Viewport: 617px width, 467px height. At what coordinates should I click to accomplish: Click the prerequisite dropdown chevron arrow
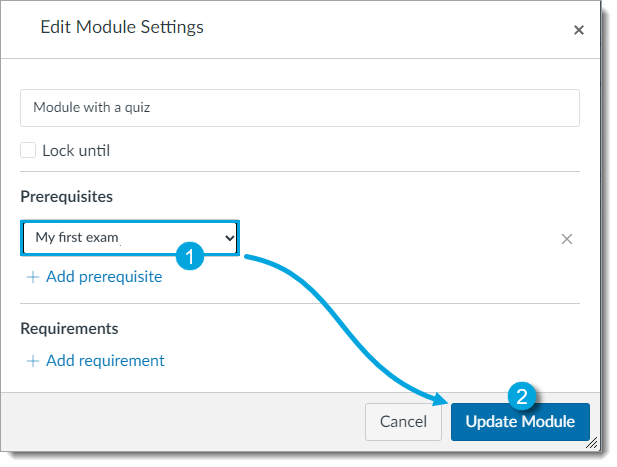tap(229, 238)
